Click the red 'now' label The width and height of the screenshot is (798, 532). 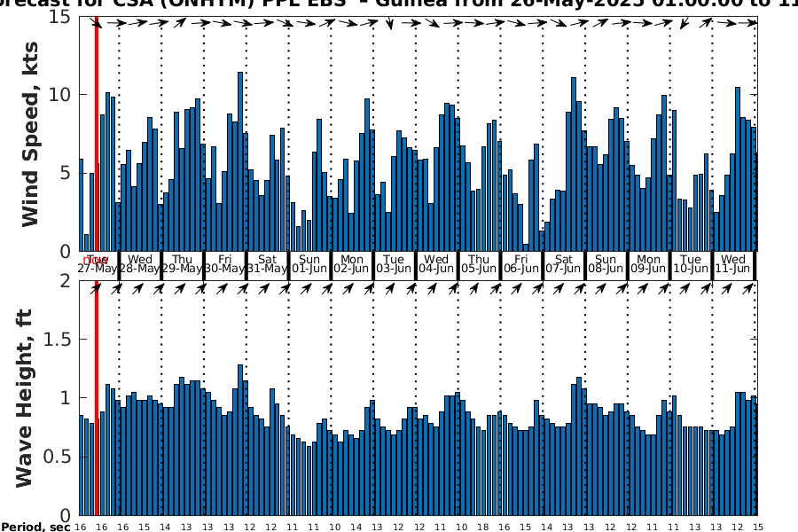(95, 261)
